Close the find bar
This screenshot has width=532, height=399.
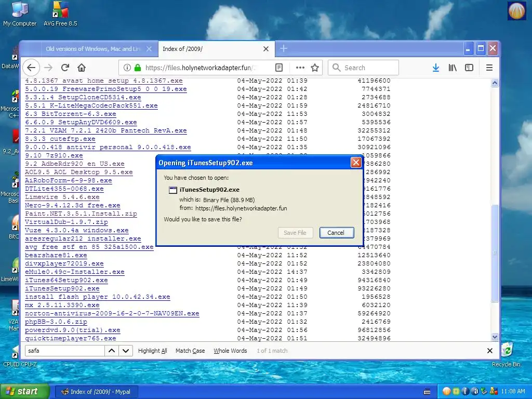(489, 351)
